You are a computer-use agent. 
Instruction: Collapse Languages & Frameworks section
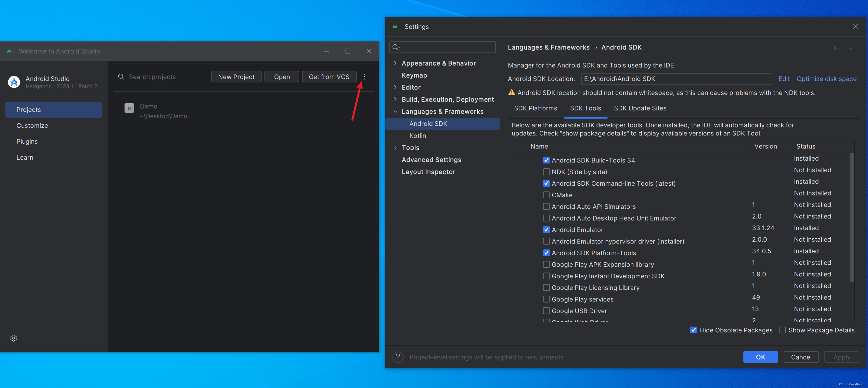tap(395, 111)
